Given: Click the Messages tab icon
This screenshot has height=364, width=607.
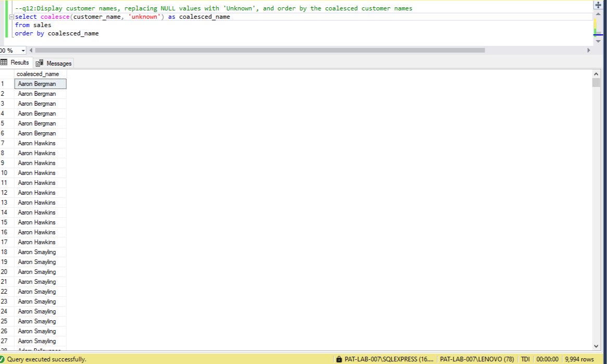Looking at the screenshot, I should click(39, 64).
